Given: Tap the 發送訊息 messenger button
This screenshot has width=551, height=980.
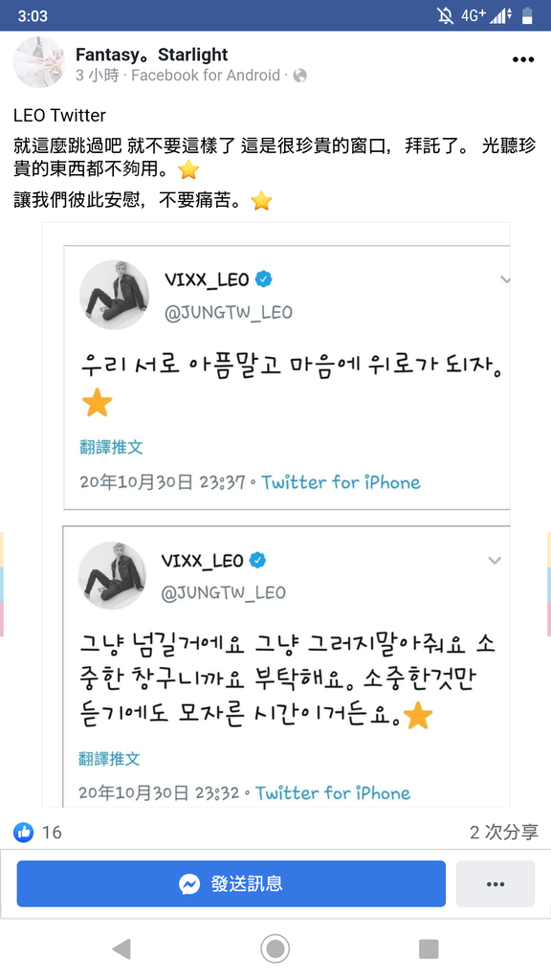Looking at the screenshot, I should [x=231, y=883].
